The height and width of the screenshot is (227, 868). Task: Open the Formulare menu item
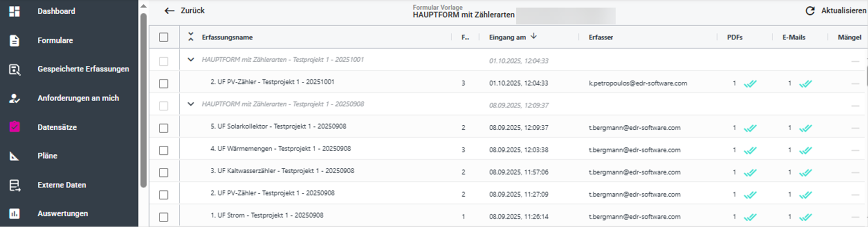[x=55, y=40]
